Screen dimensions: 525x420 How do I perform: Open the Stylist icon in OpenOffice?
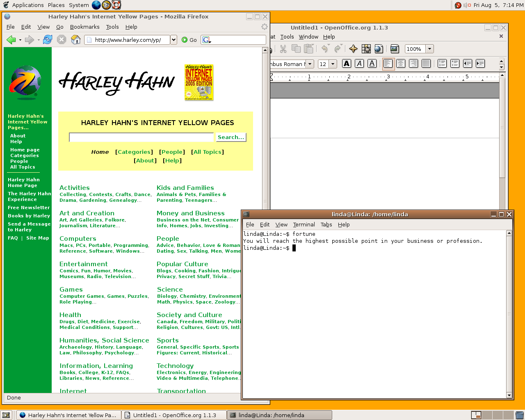[366, 49]
